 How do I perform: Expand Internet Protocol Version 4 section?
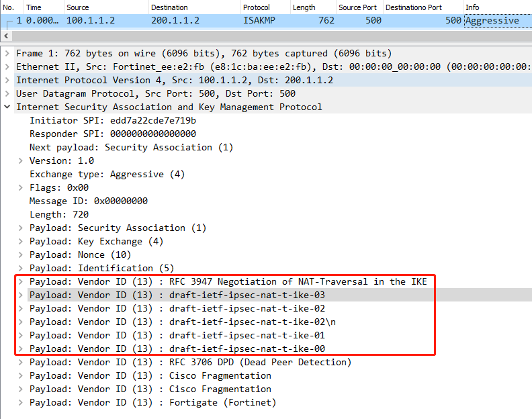pos(7,80)
